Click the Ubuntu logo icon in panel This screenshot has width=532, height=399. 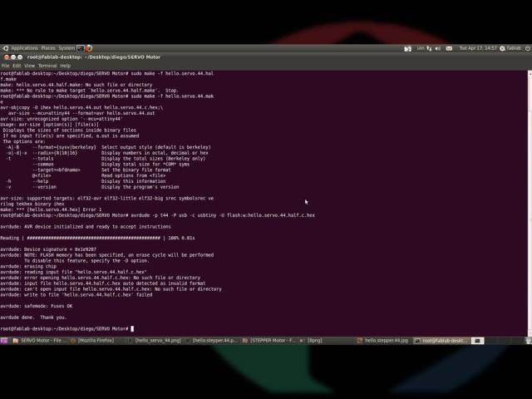point(6,48)
